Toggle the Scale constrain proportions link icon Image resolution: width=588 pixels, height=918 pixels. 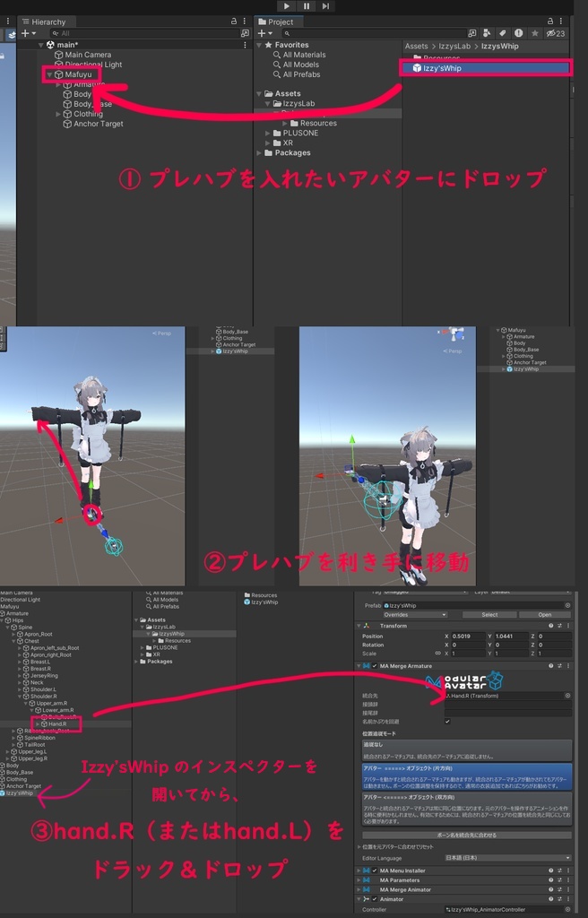pyautogui.click(x=437, y=653)
